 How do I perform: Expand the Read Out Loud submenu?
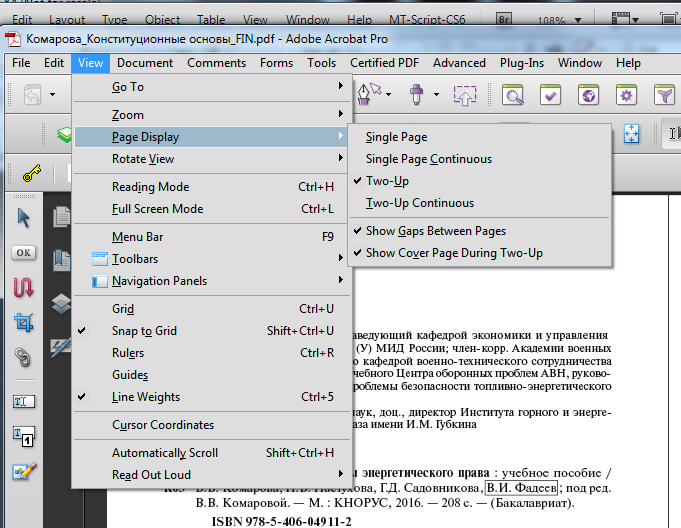(212, 475)
